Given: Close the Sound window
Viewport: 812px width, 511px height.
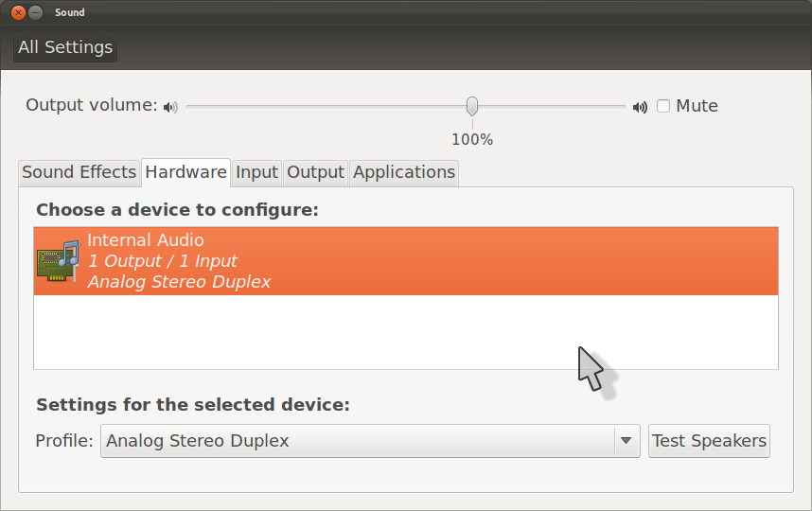Looking at the screenshot, I should 18,12.
